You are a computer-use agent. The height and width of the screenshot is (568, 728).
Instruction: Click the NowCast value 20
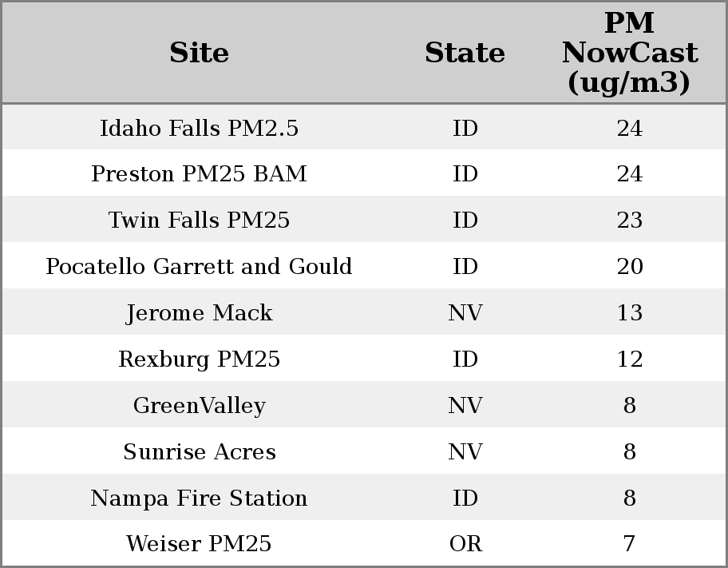pos(630,266)
